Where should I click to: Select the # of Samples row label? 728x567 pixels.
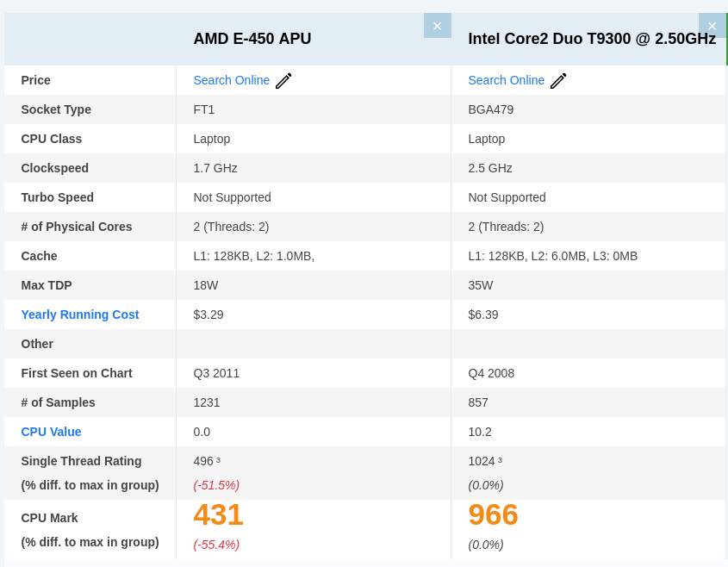pos(58,402)
